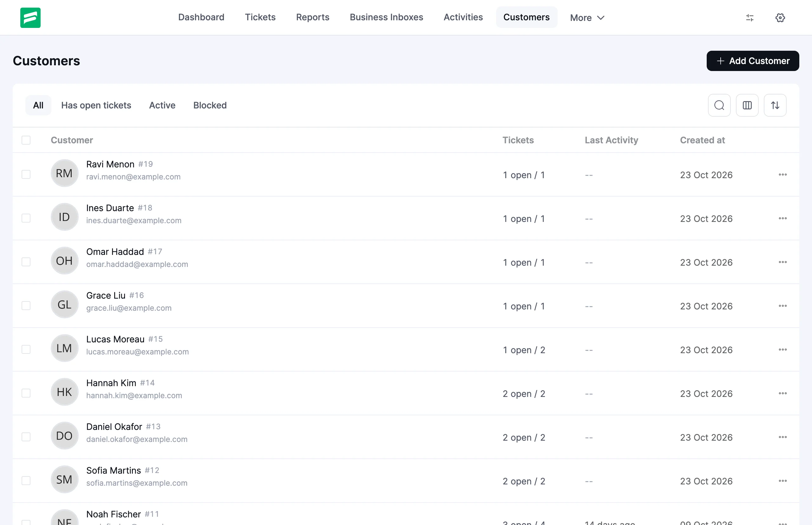This screenshot has width=812, height=525.
Task: Filter by Has open tickets
Action: 96,105
